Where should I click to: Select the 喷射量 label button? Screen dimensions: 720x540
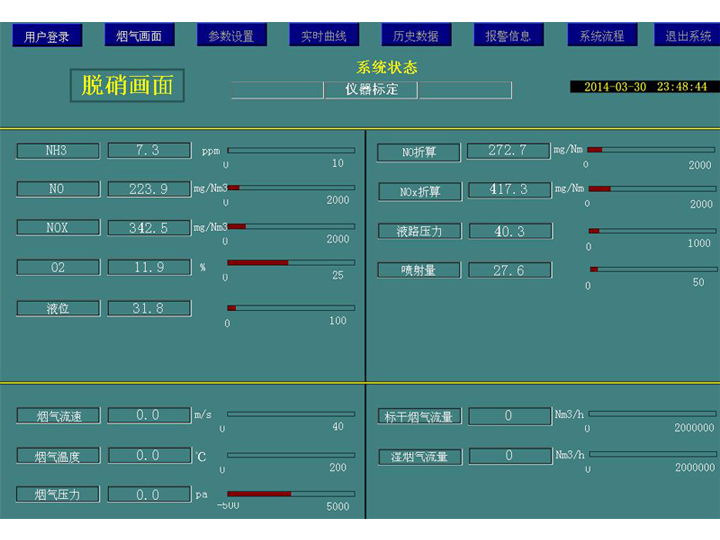(x=419, y=270)
